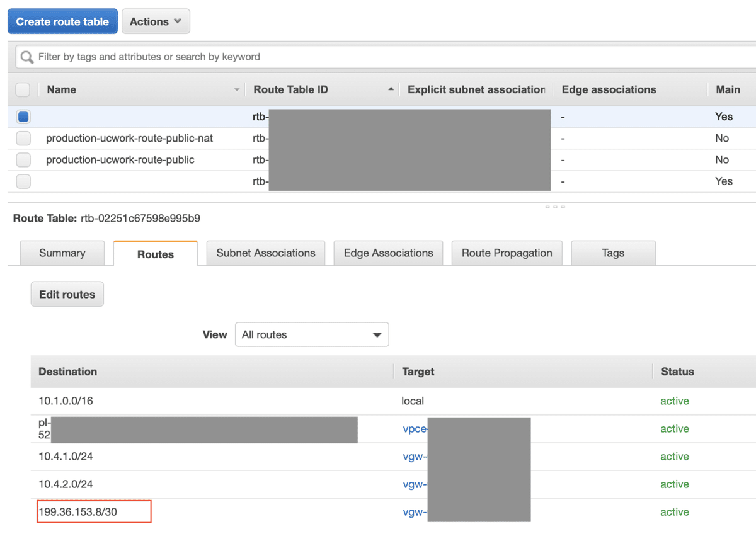Click Create route table button
The height and width of the screenshot is (541, 756).
point(62,21)
